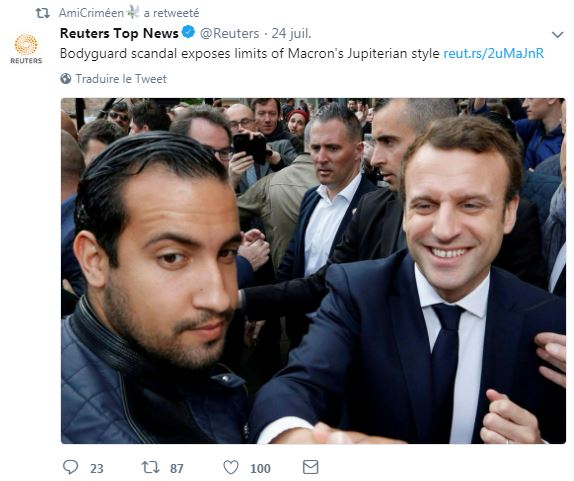Click the globe icon beside Traduire le Tweet
The image size is (574, 481).
coord(66,79)
